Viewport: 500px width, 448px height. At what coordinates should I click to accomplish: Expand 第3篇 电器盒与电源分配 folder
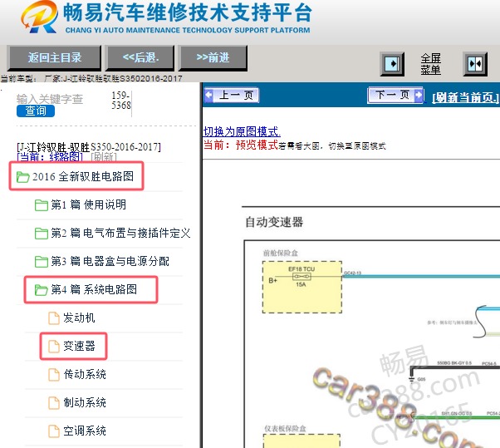[x=110, y=261]
